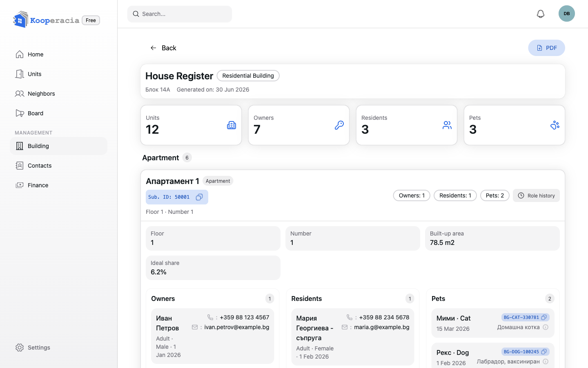This screenshot has height=368, width=588.
Task: Click the Мими · Cat pet name
Action: click(x=453, y=318)
